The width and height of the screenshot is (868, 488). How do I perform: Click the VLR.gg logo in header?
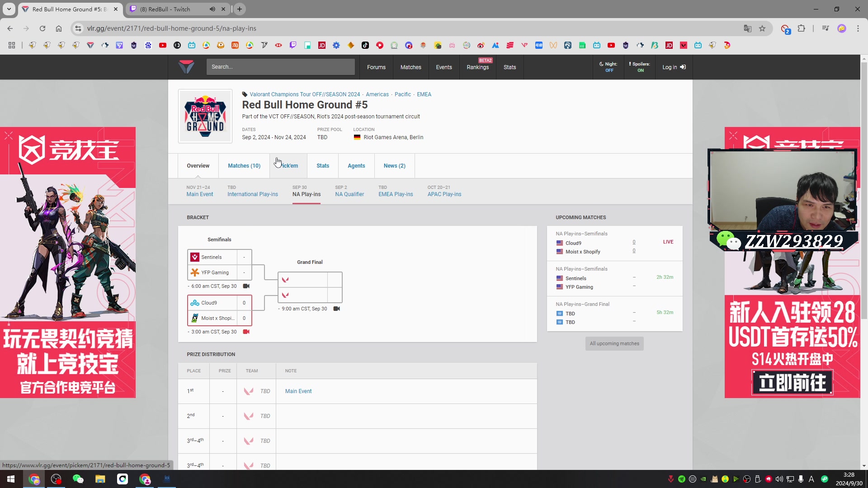coord(186,67)
